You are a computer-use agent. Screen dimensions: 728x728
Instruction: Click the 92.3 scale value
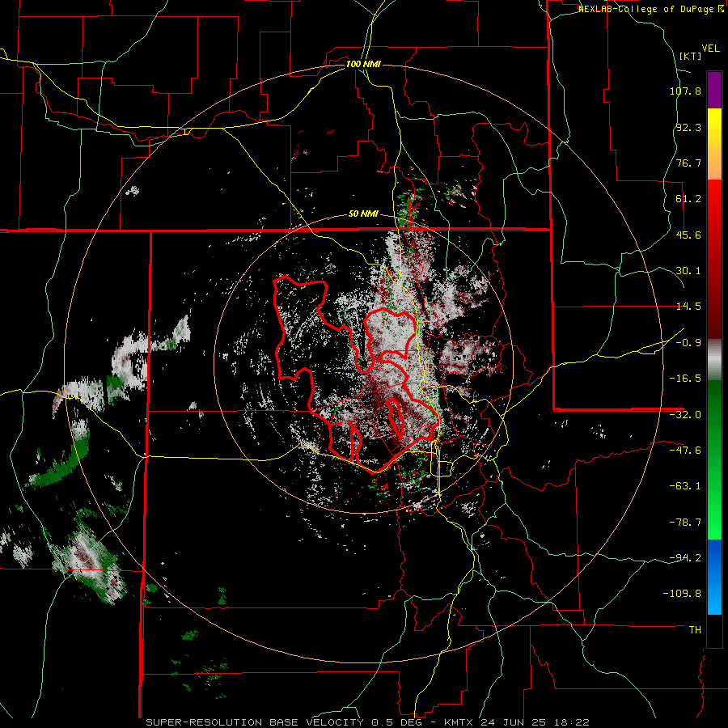point(688,127)
